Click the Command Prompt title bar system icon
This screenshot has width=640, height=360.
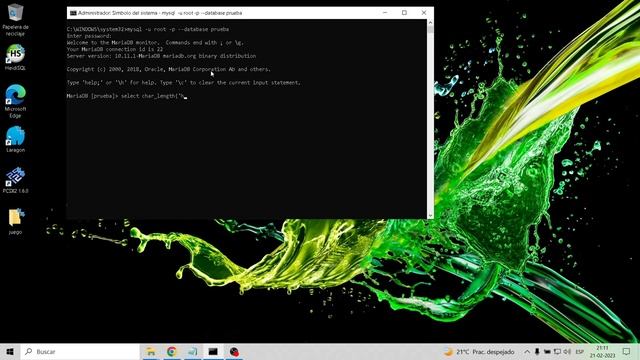click(x=73, y=13)
